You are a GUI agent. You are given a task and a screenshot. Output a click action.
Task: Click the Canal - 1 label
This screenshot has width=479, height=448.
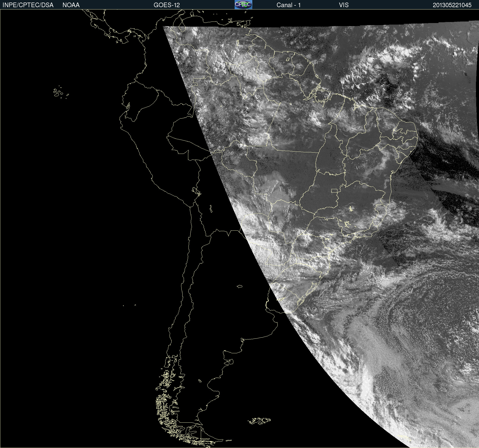pos(288,5)
